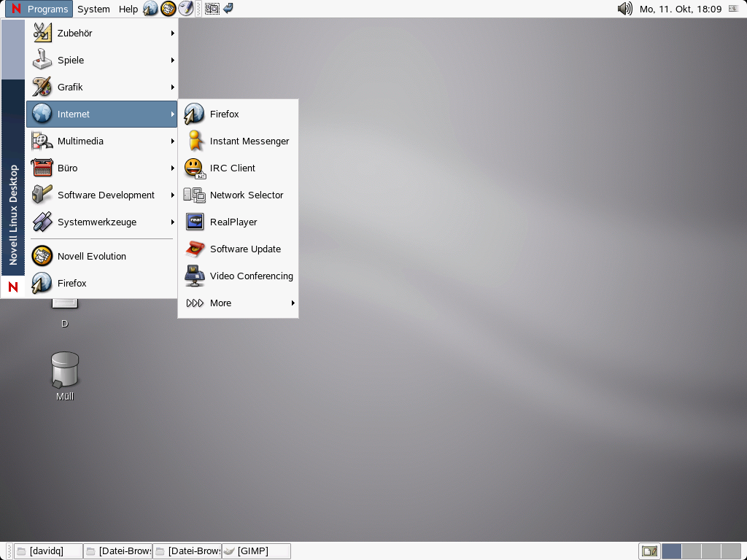Viewport: 747px width, 560px height.
Task: Click the IRC Client smiley icon
Action: click(x=194, y=168)
